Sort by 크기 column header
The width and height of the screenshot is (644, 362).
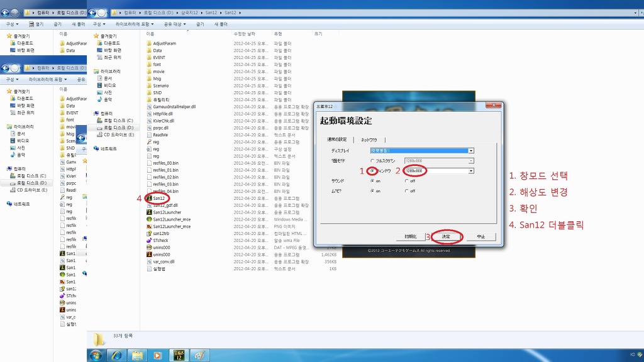pos(318,34)
